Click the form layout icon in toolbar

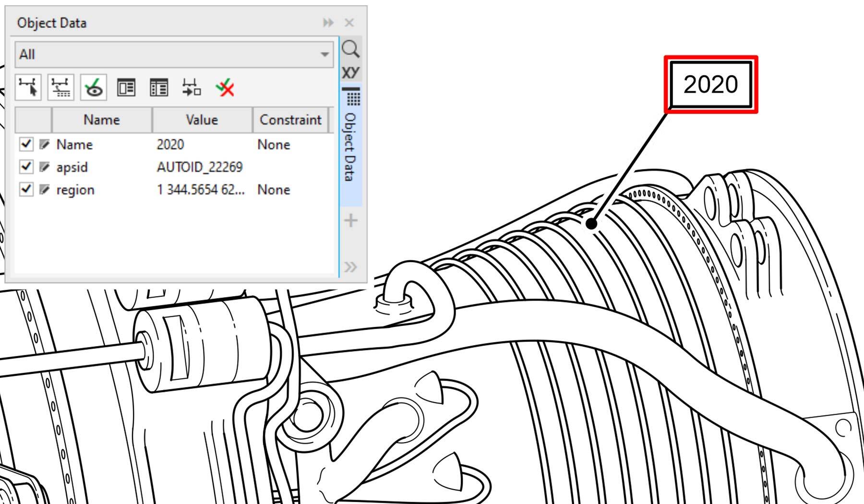(x=126, y=88)
